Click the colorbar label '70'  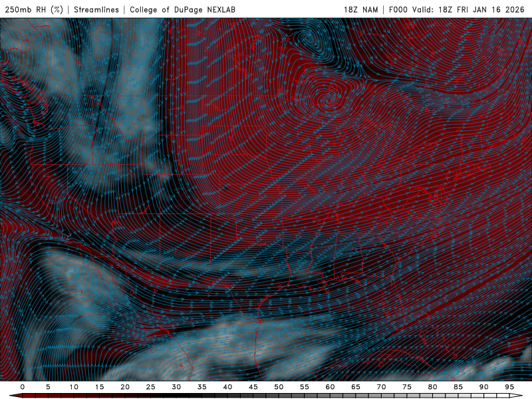381,387
